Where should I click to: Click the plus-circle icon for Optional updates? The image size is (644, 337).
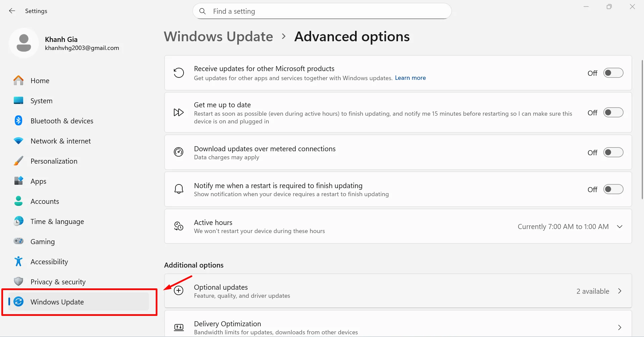point(179,291)
